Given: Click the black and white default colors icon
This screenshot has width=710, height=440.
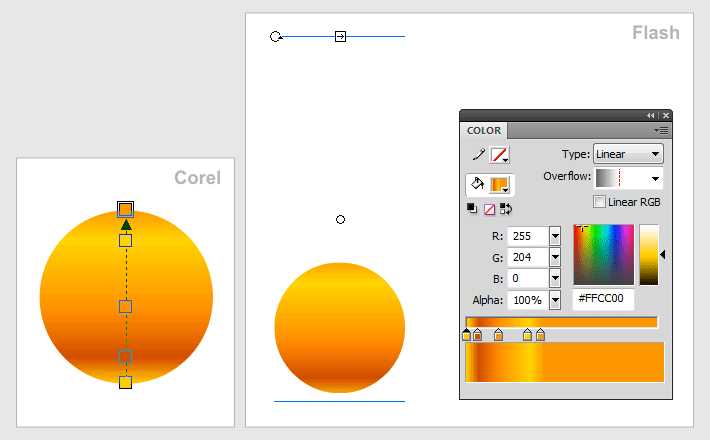Looking at the screenshot, I should click(472, 209).
